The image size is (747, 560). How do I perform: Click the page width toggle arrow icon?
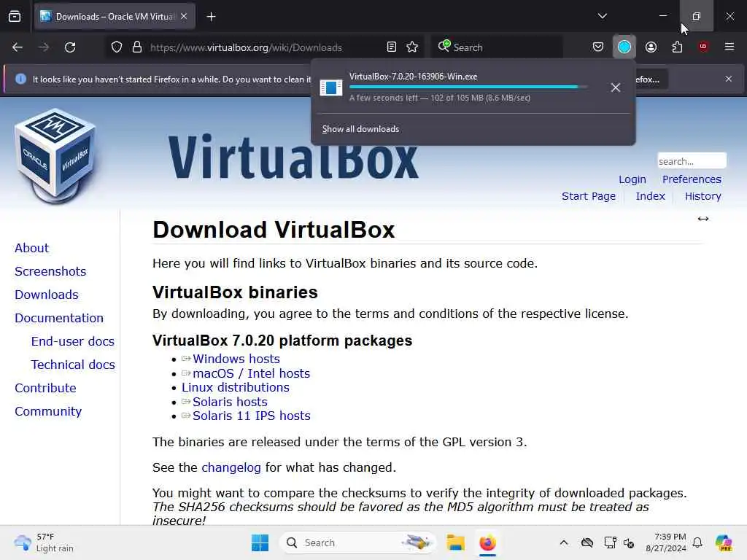click(703, 219)
